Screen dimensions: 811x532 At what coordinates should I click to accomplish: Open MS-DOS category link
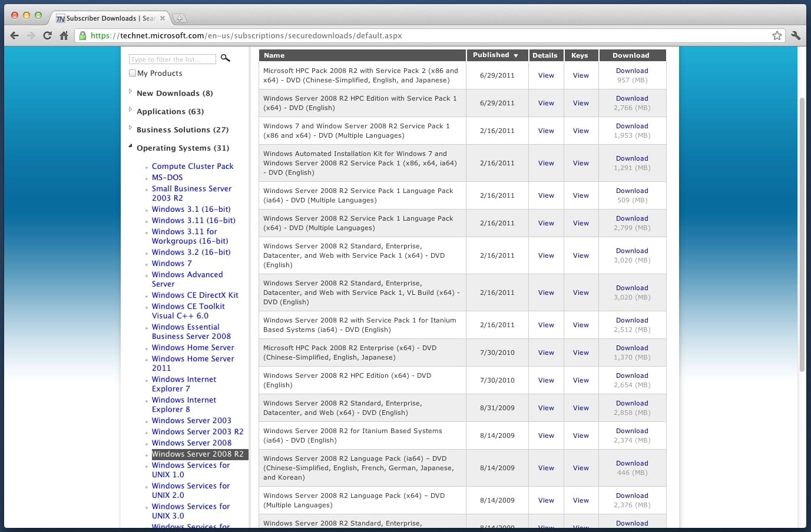coord(167,177)
